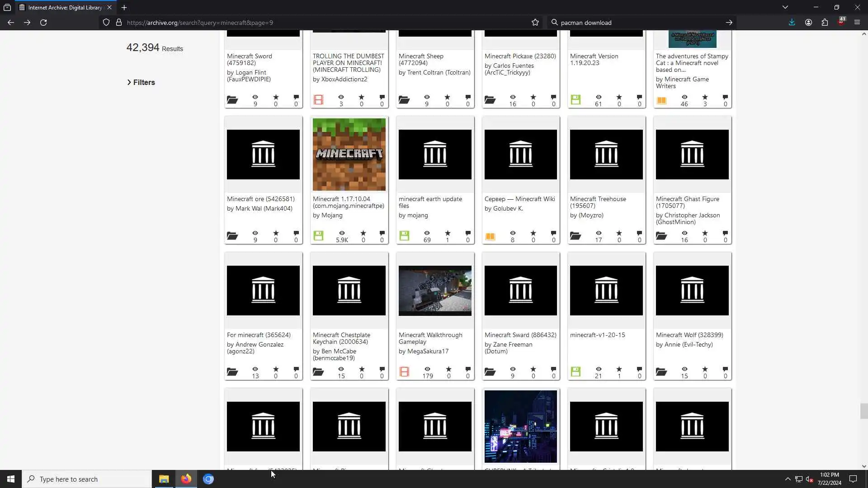Click the favorite star on minecraft-v1-20-15 card
868x488 pixels.
point(619,370)
